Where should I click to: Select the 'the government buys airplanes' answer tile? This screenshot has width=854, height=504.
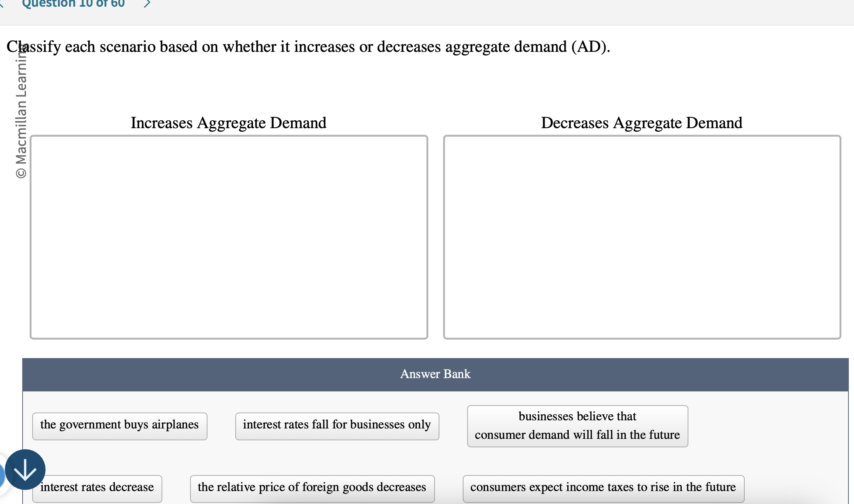click(x=119, y=425)
